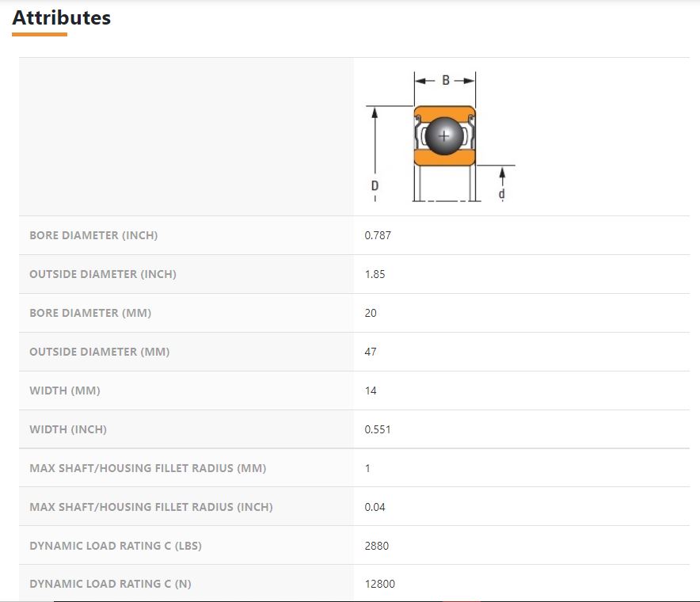Click the bearing cross-section diagram ball
The width and height of the screenshot is (700, 602).
443,136
